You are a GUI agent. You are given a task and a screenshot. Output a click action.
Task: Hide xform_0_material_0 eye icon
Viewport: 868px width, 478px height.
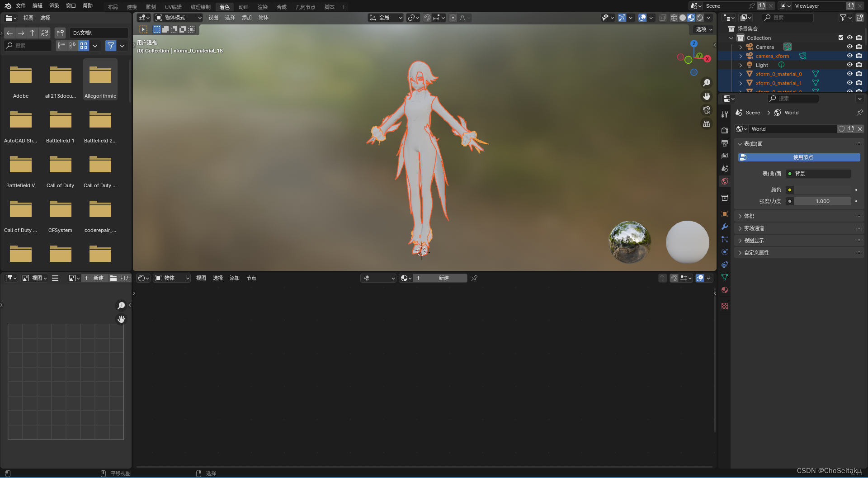[849, 74]
